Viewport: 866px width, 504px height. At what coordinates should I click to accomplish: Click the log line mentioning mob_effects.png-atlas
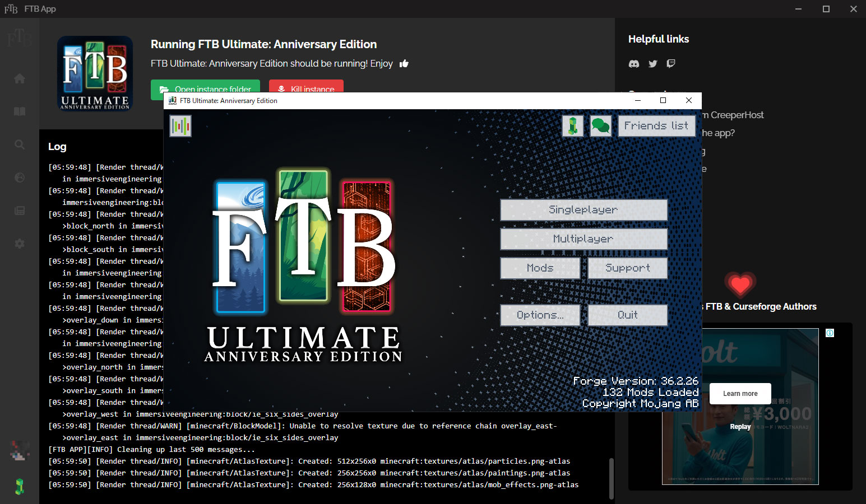coord(313,485)
